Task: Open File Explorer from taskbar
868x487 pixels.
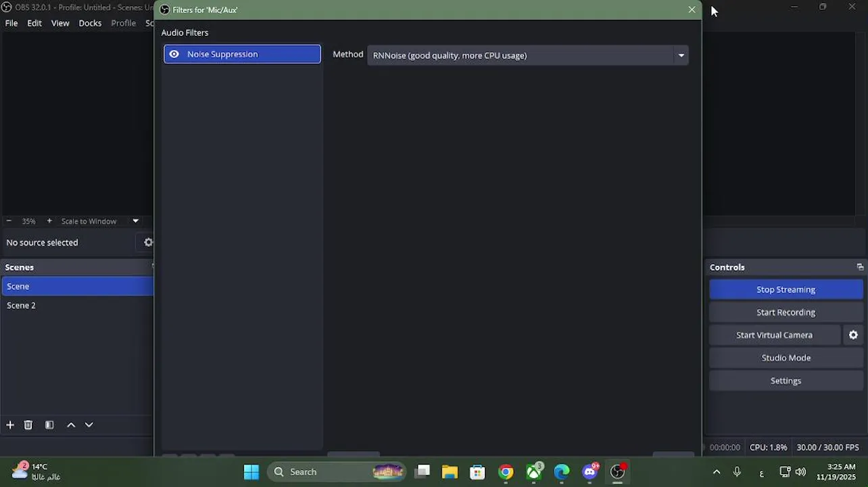Action: [x=450, y=472]
